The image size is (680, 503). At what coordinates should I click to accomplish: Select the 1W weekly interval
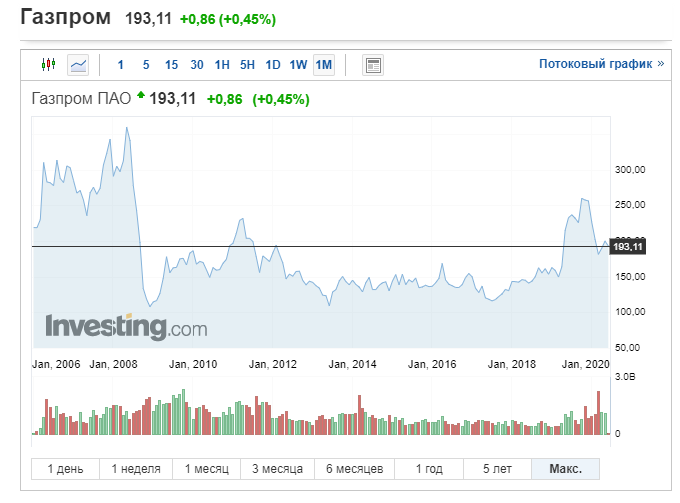click(298, 65)
